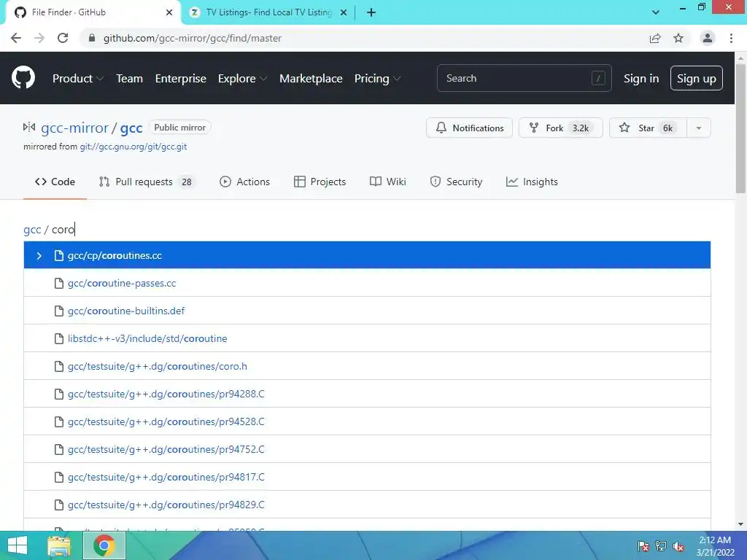Click the page vertical scrollbar thumb

(x=740, y=128)
